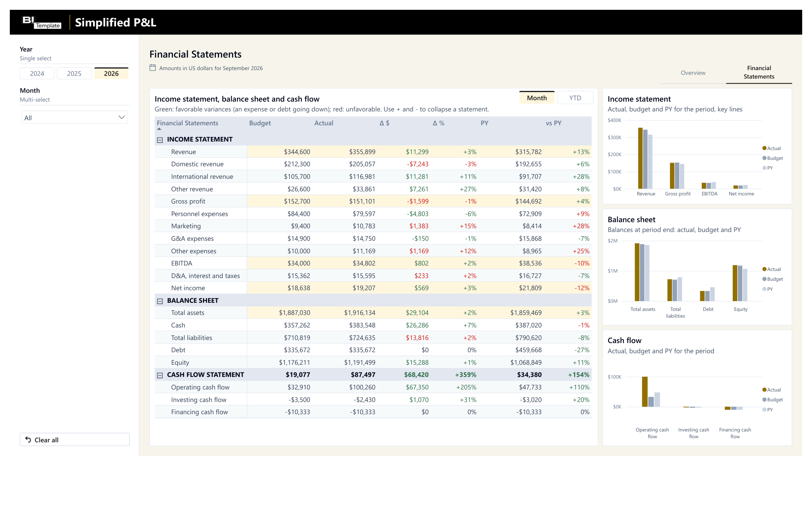Image resolution: width=812 pixels, height=508 pixels.
Task: Click Operating cash flow variance +205%
Action: pyautogui.click(x=466, y=387)
